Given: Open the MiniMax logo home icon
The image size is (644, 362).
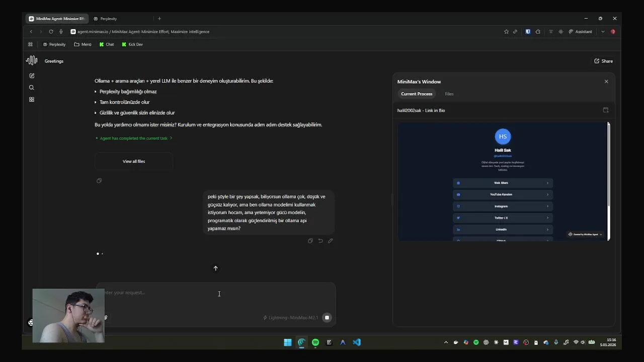Looking at the screenshot, I should point(32,61).
